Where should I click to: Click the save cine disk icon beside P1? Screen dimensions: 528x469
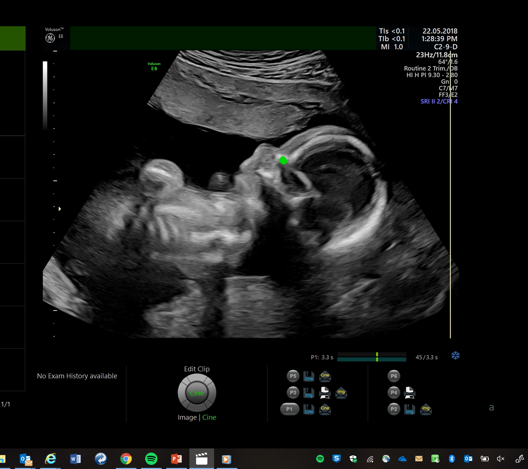[308, 409]
